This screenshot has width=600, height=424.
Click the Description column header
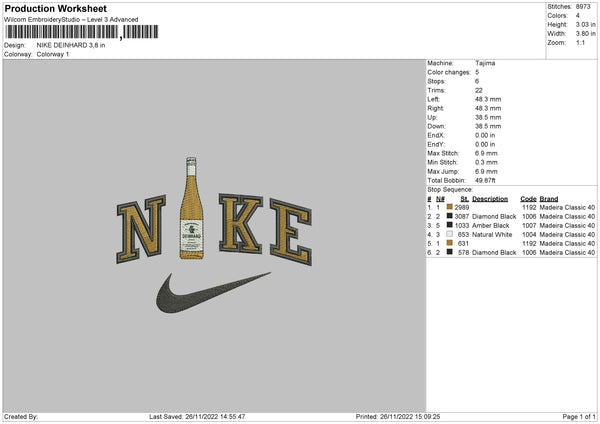pos(490,199)
